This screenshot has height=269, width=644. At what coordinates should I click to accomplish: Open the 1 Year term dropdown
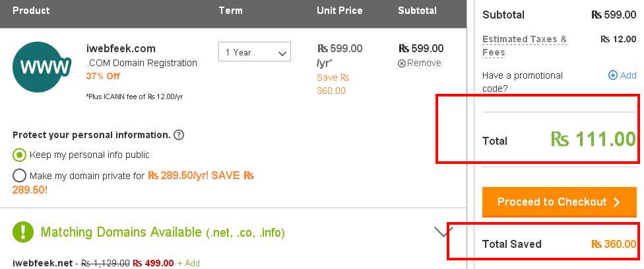pyautogui.click(x=255, y=52)
